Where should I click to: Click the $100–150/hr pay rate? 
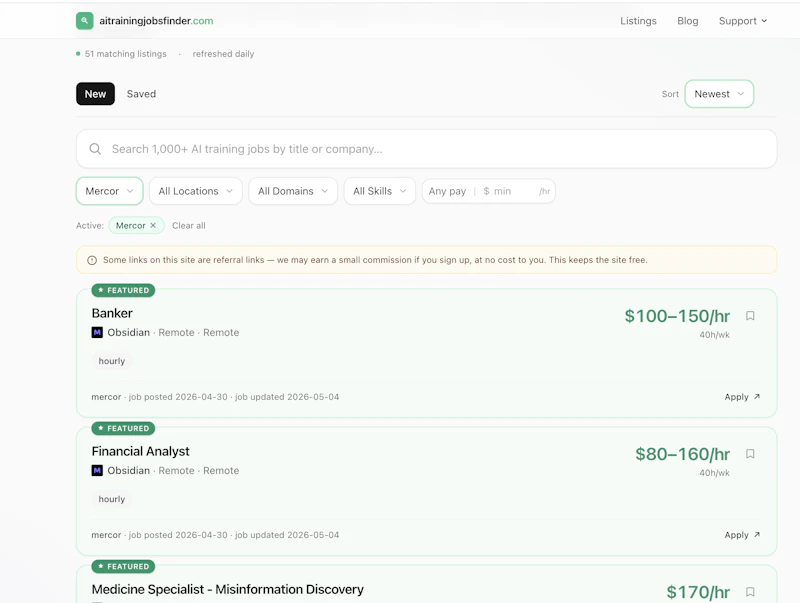pos(677,316)
